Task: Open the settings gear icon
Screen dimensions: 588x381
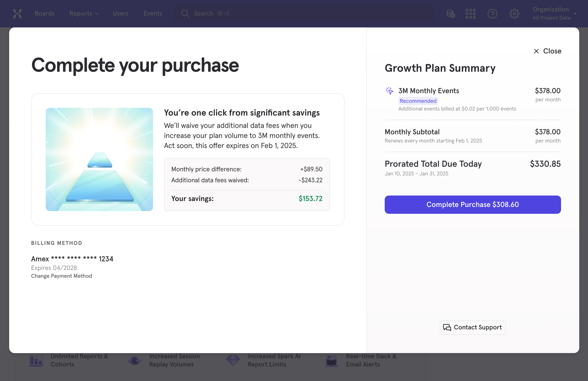Action: point(514,13)
